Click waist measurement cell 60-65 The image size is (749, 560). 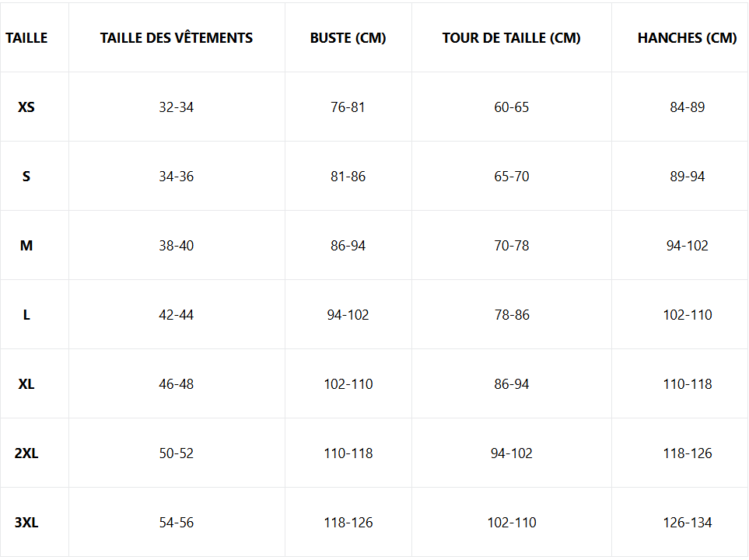click(511, 107)
